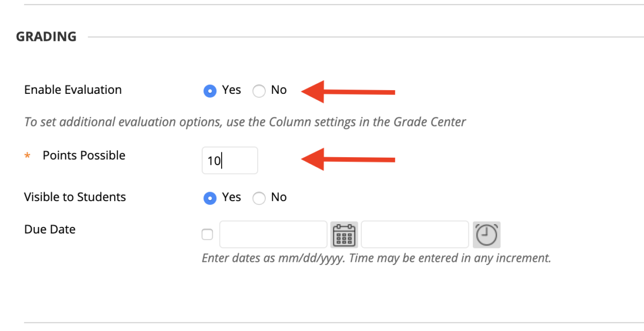Select No radio for Enable Evaluation
The height and width of the screenshot is (331, 644).
[259, 91]
